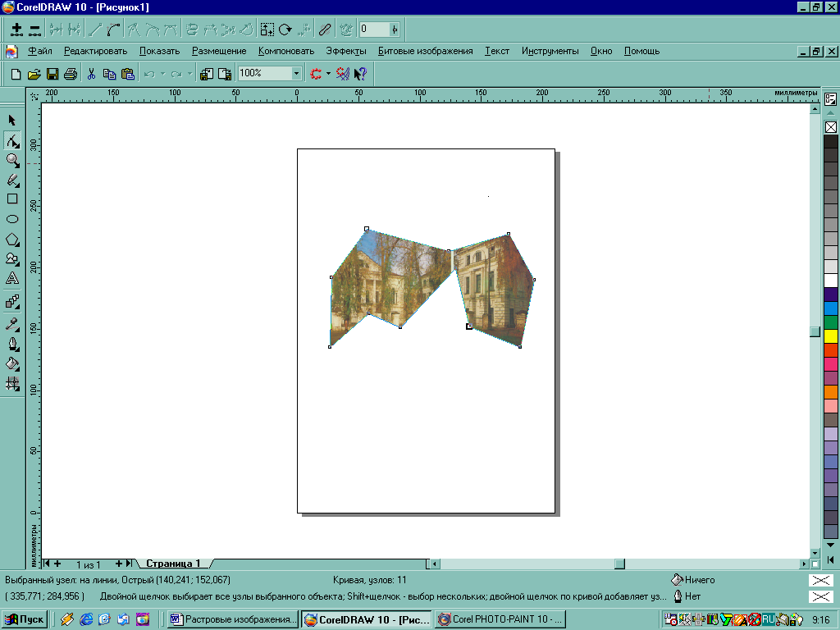Viewport: 840px width, 630px height.
Task: Click Add Node plus button
Action: 16,30
